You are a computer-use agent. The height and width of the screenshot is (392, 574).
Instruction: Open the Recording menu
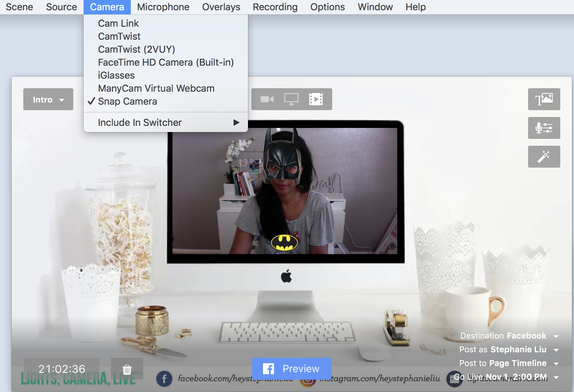tap(275, 7)
